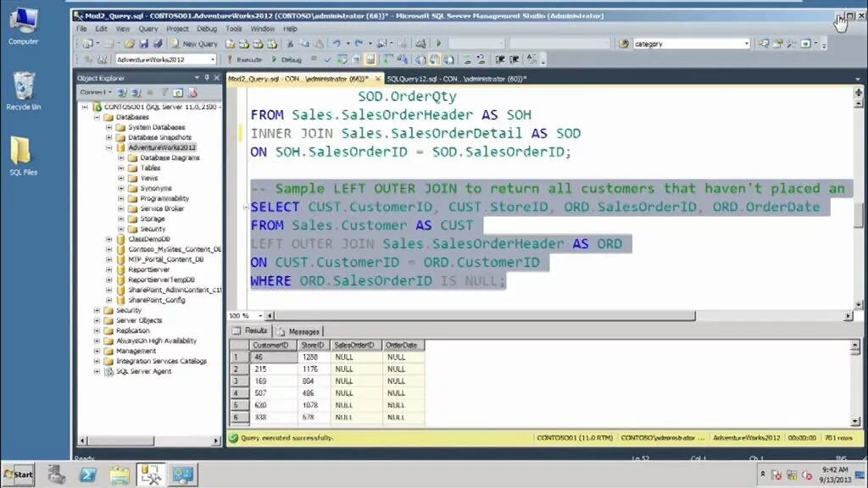Screen dimensions: 868x488
Task: Click the editor horizontal scrollbar
Action: point(484,316)
